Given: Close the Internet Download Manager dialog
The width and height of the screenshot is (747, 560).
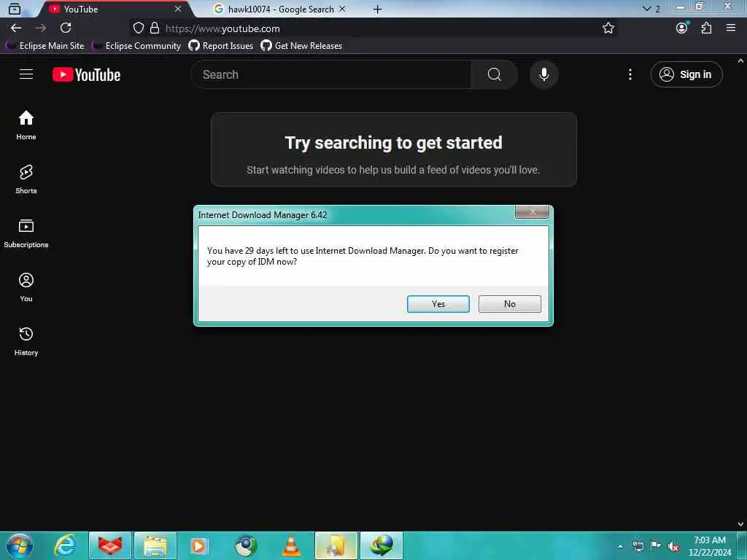Looking at the screenshot, I should tap(532, 212).
